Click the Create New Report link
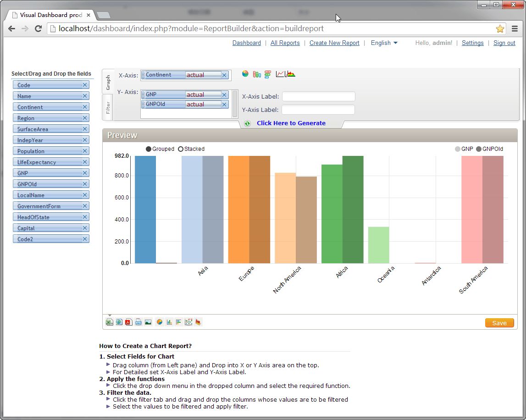This screenshot has width=526, height=420. 334,43
